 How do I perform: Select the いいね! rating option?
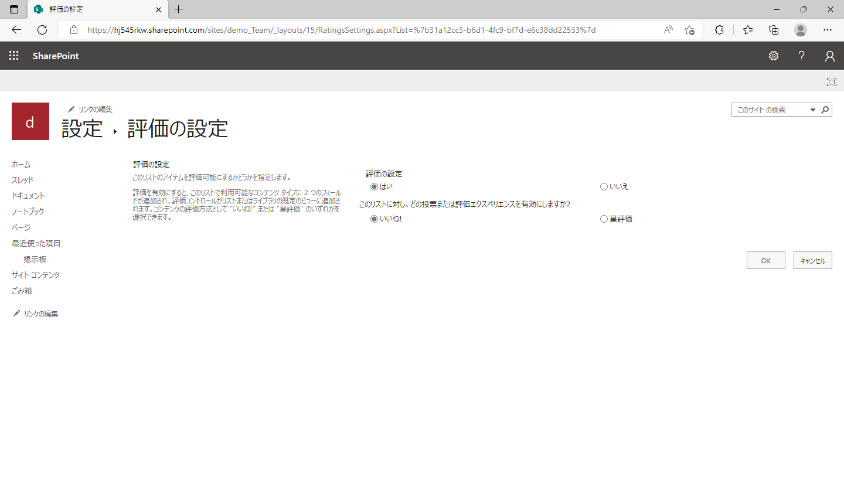click(x=374, y=219)
